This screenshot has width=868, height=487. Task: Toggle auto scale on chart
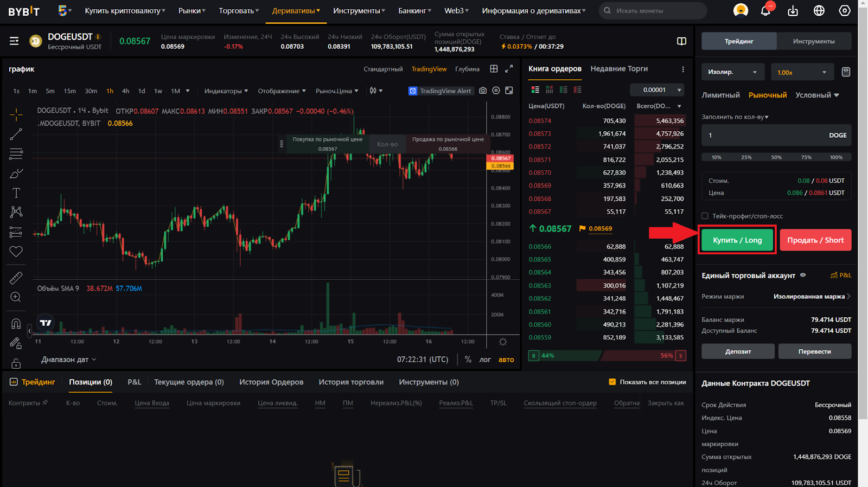coord(506,360)
